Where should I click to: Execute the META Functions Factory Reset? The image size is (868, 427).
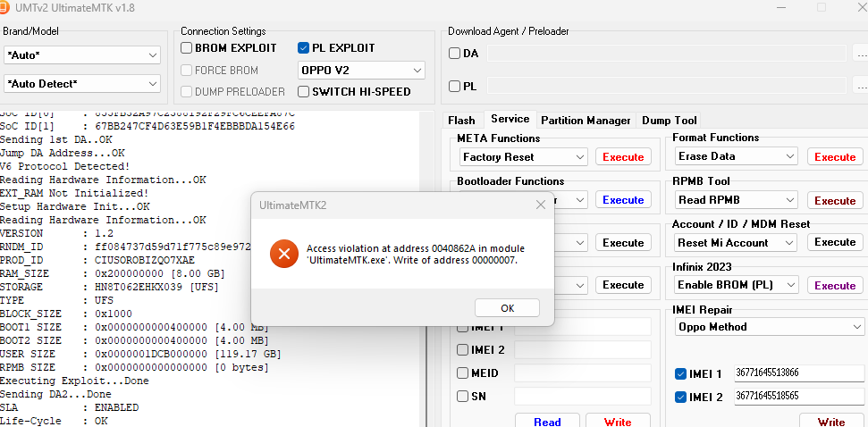[x=623, y=157]
